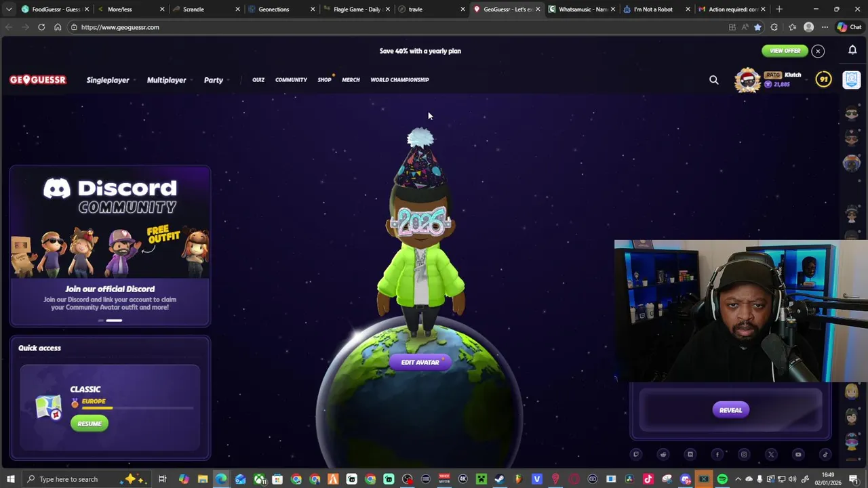
Task: Open the X (Twitter) social icon
Action: click(x=771, y=455)
